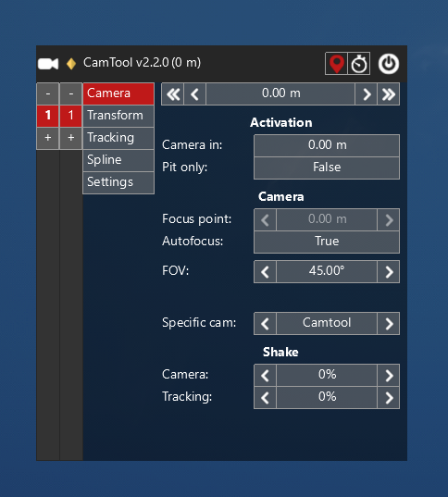
Task: Jump forward with the double-right arrow
Action: coord(389,94)
